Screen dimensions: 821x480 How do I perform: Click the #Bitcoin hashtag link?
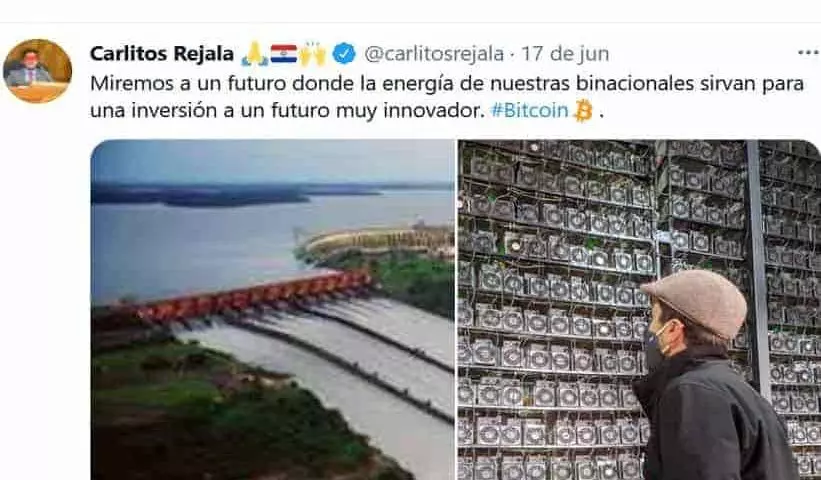(x=530, y=110)
